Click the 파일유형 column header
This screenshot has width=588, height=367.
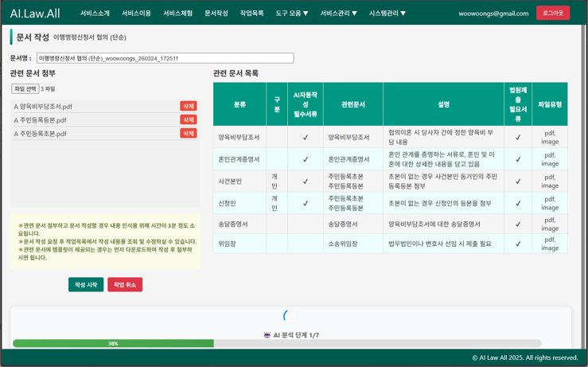point(550,104)
